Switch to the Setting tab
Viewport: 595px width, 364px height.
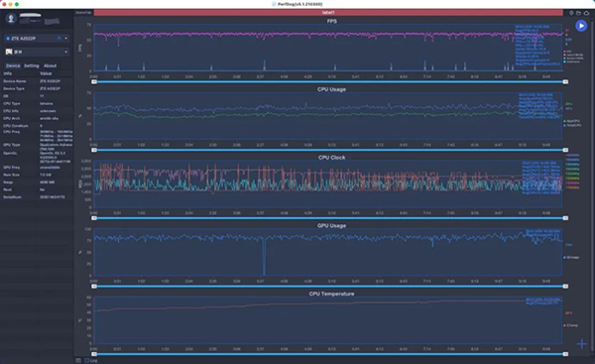(32, 65)
